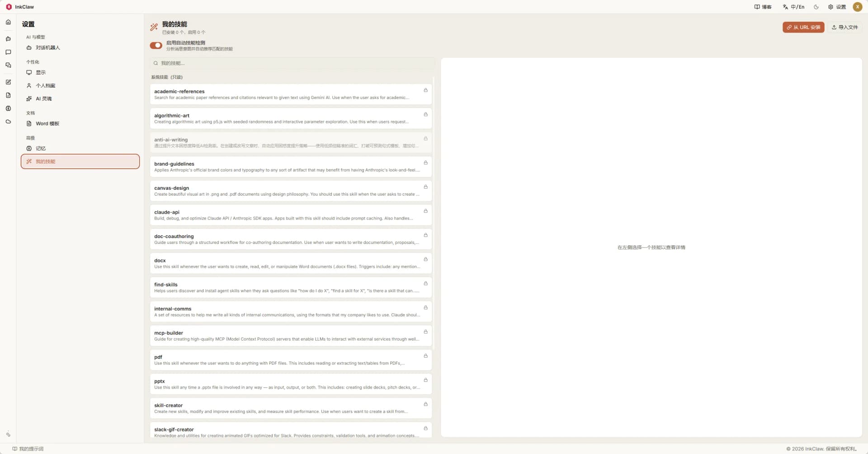868x454 pixels.
Task: Click the 从 URL 安装 button
Action: [803, 28]
